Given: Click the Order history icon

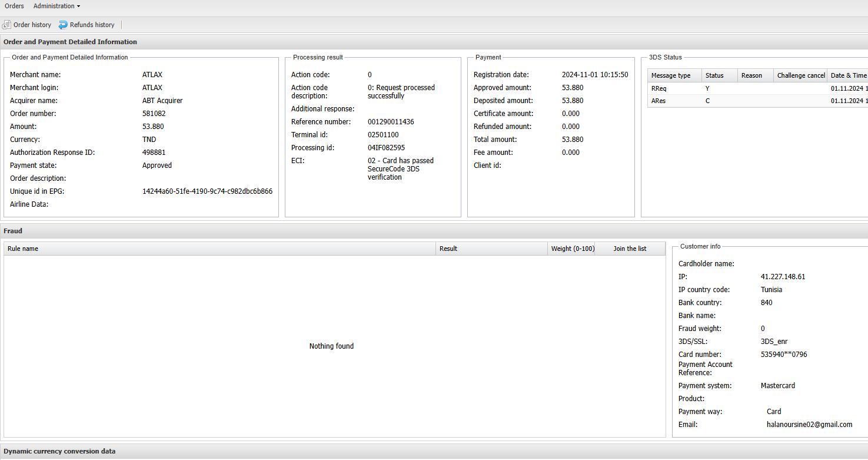Looking at the screenshot, I should pyautogui.click(x=7, y=25).
